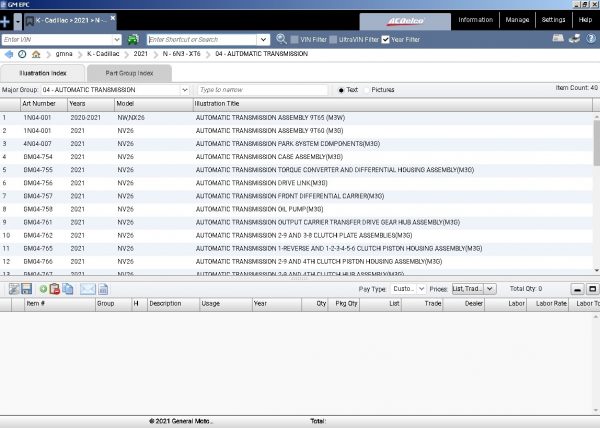The height and width of the screenshot is (428, 600).
Task: Go back with the blue arrow icon
Action: 8,54
